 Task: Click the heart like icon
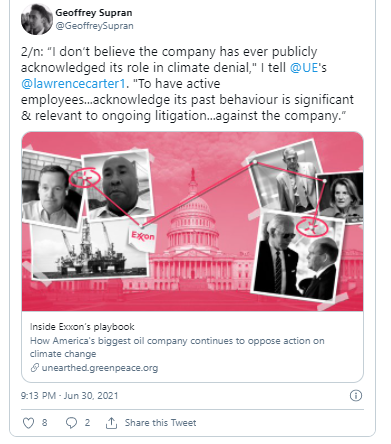pos(28,423)
